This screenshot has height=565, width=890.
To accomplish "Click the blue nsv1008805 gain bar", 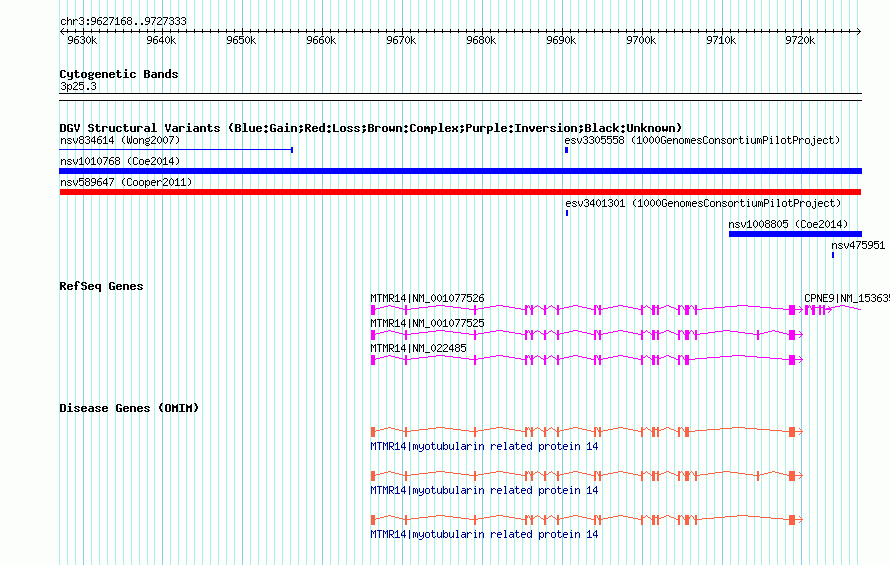I will (x=795, y=234).
